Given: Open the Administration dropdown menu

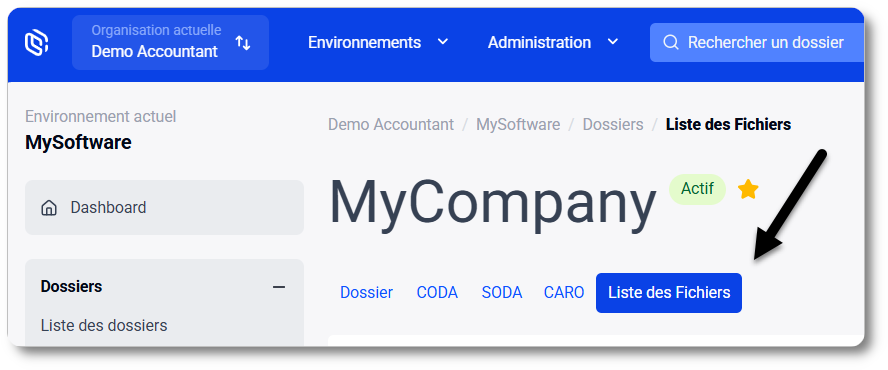Looking at the screenshot, I should click(553, 42).
